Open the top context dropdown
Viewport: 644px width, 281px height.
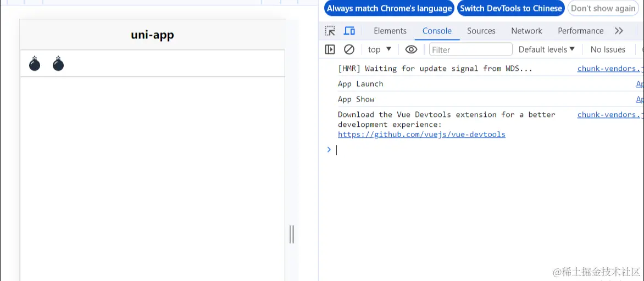[x=380, y=49]
